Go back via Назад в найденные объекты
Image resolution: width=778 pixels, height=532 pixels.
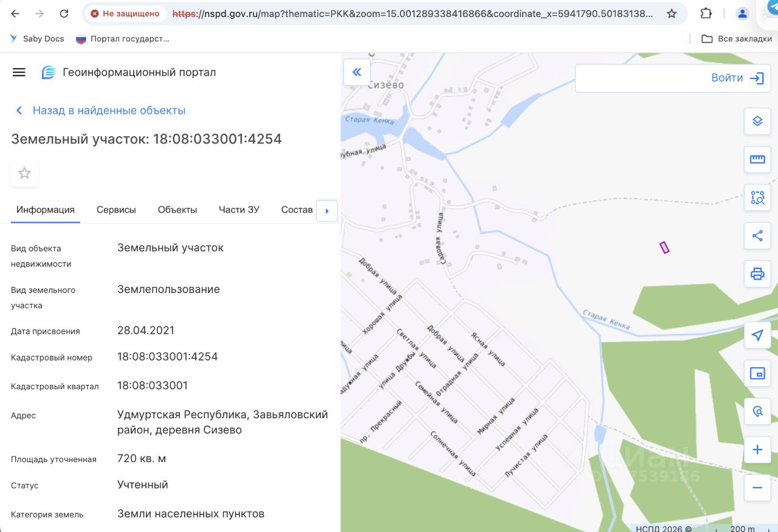coord(100,111)
